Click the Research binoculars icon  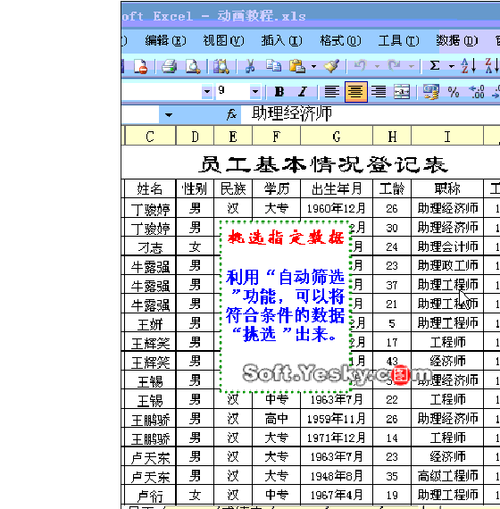[x=221, y=66]
